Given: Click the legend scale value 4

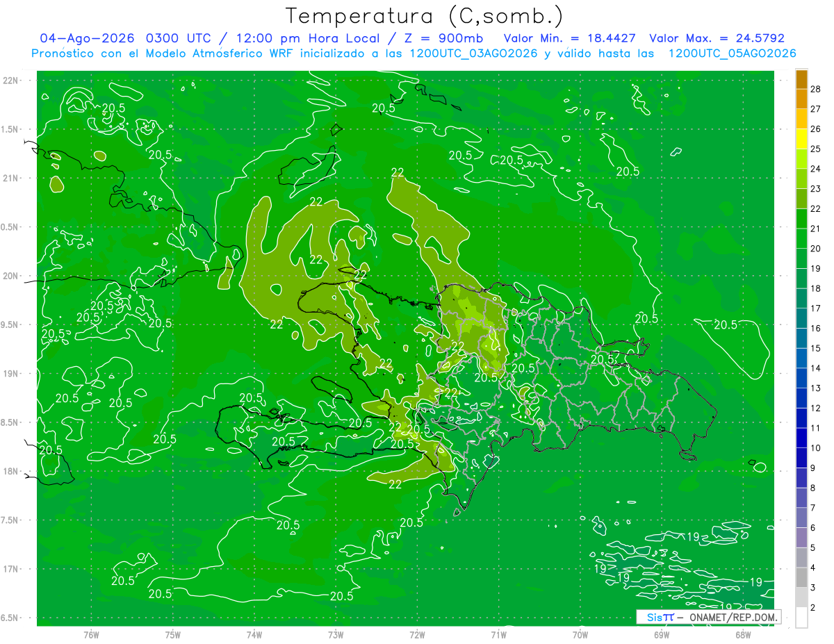Looking at the screenshot, I should (x=814, y=568).
